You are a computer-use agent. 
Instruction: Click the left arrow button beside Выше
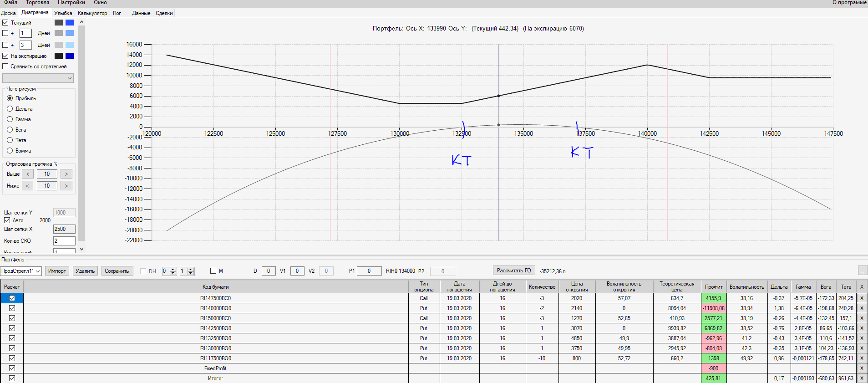(28, 174)
